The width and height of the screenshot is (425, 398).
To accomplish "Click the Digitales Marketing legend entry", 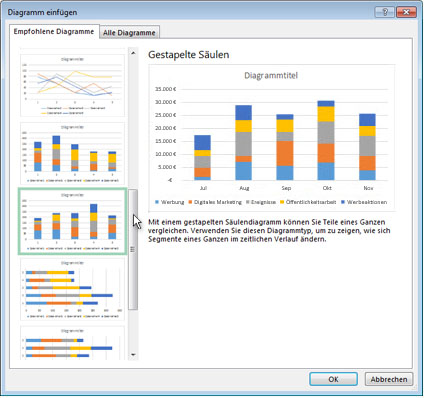I will coord(215,202).
